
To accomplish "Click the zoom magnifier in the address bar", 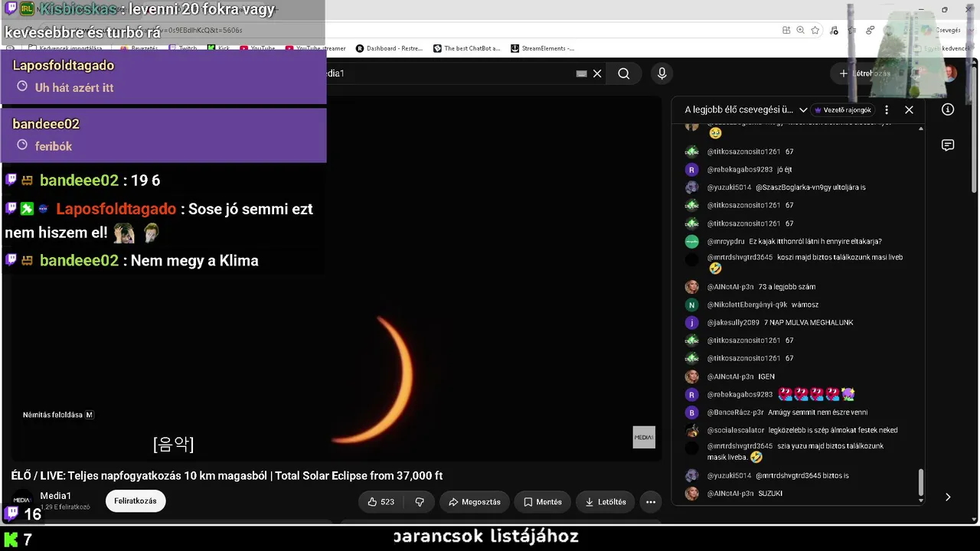I will click(x=801, y=30).
